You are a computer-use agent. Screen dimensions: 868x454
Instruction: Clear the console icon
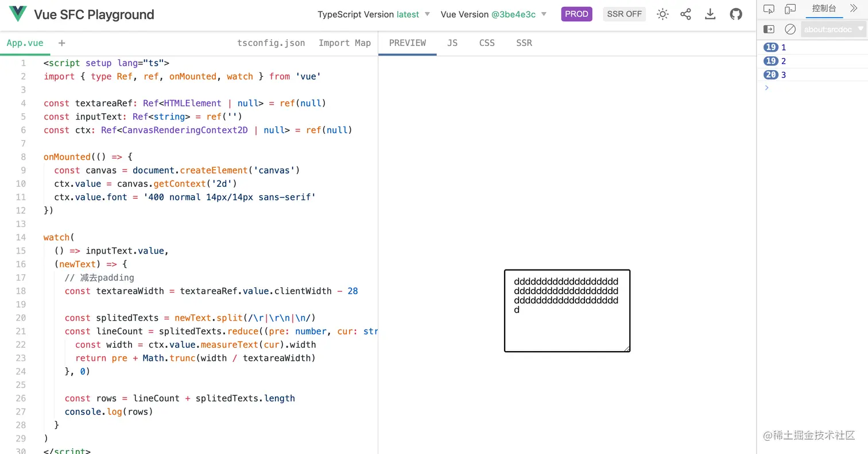790,29
